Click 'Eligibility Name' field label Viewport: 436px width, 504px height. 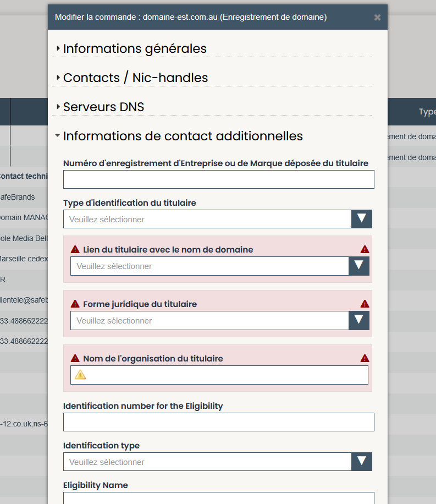tap(96, 485)
